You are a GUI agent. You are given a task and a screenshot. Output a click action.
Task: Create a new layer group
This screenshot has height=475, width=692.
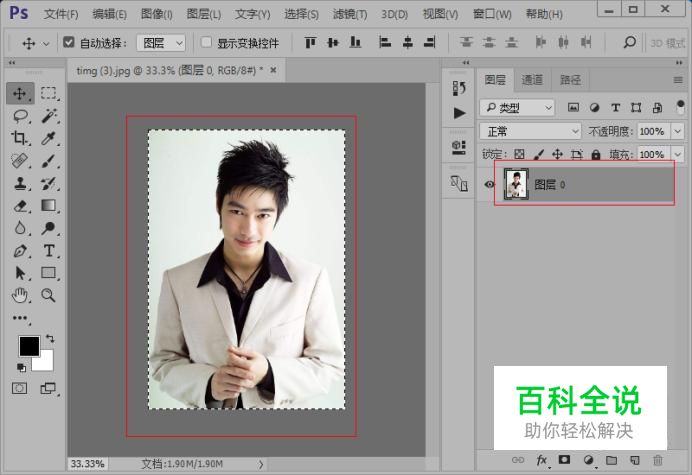coord(611,460)
